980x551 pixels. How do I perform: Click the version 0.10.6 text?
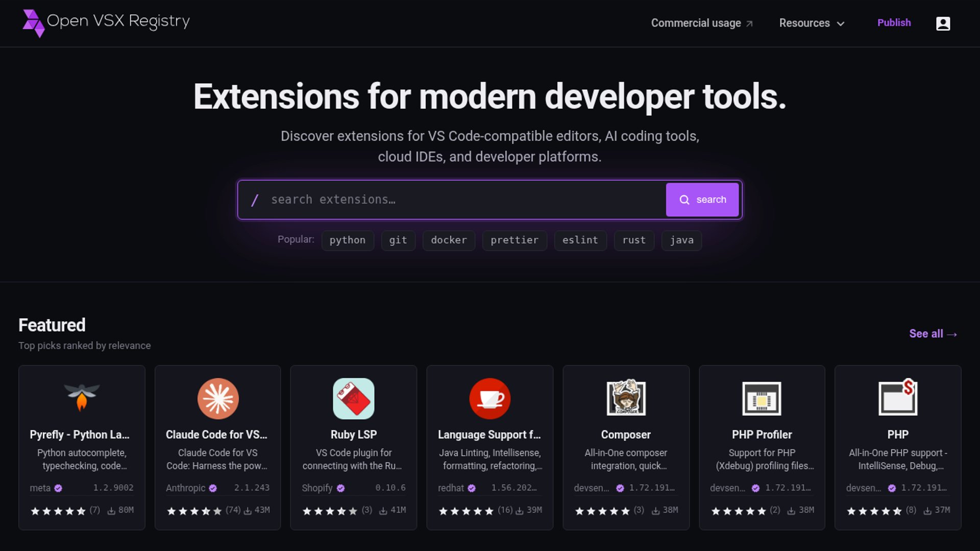(390, 488)
